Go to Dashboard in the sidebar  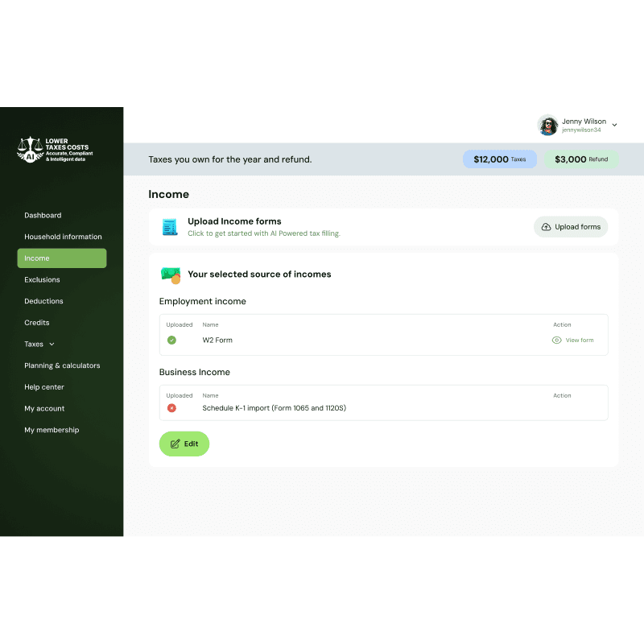click(43, 215)
